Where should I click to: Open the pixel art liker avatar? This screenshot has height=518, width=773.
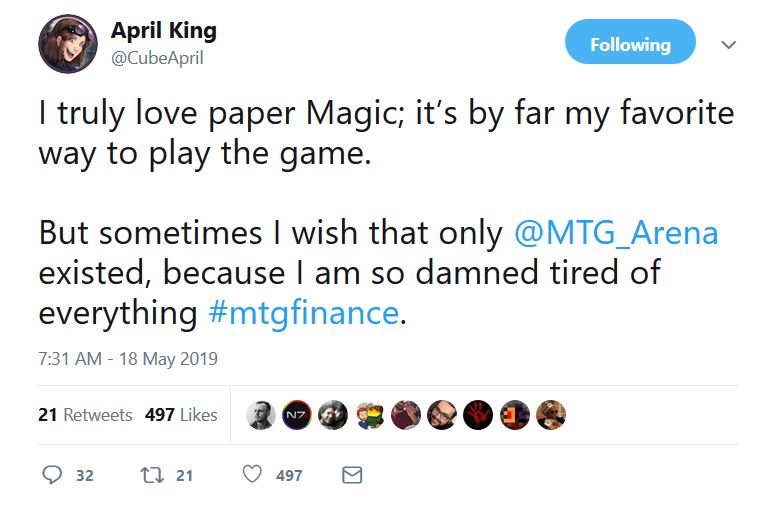pos(515,415)
